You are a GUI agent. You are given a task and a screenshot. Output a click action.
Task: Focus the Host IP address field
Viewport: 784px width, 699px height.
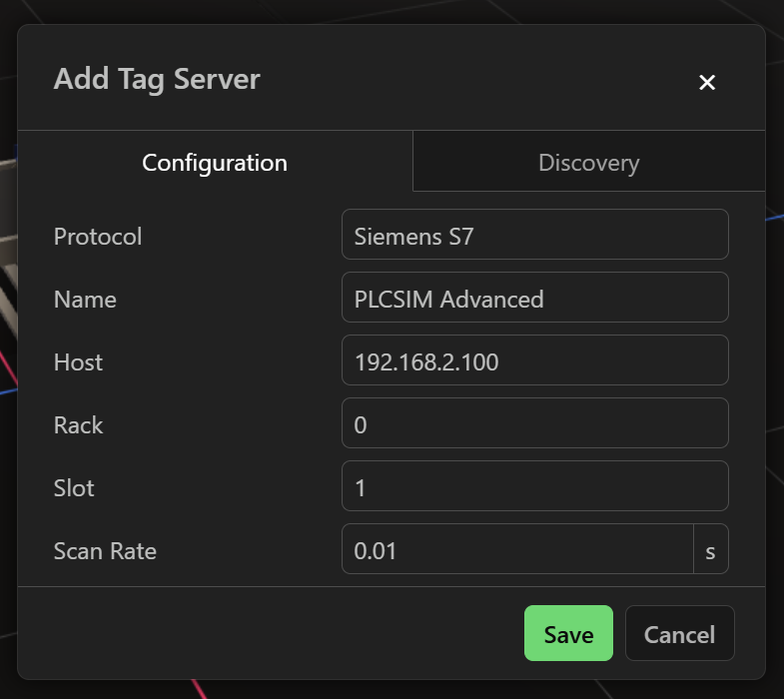click(x=534, y=360)
